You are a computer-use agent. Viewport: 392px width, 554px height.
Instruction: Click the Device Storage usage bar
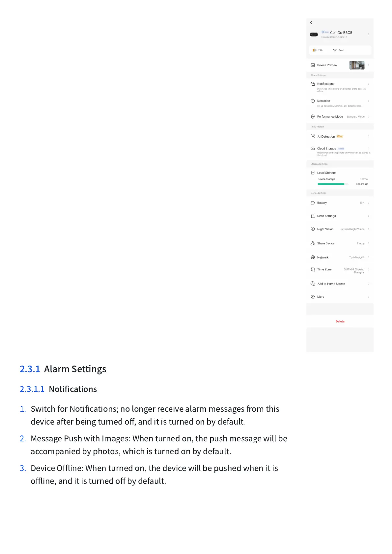tap(333, 184)
